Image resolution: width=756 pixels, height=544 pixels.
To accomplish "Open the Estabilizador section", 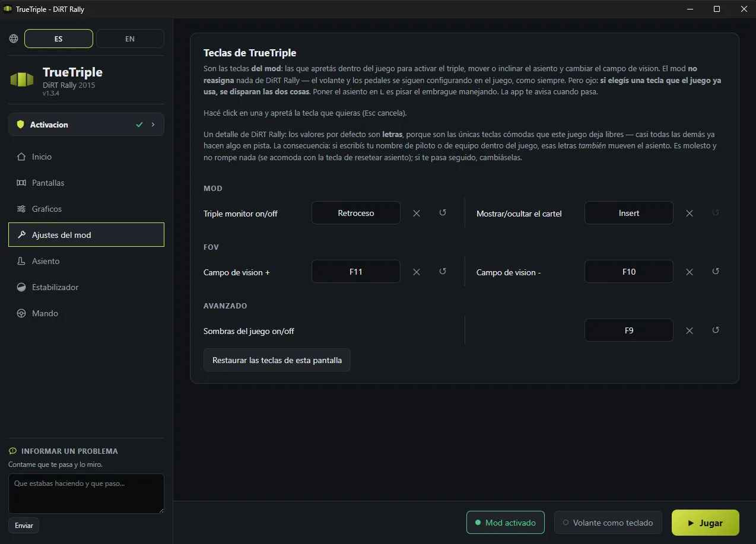I will (x=86, y=287).
